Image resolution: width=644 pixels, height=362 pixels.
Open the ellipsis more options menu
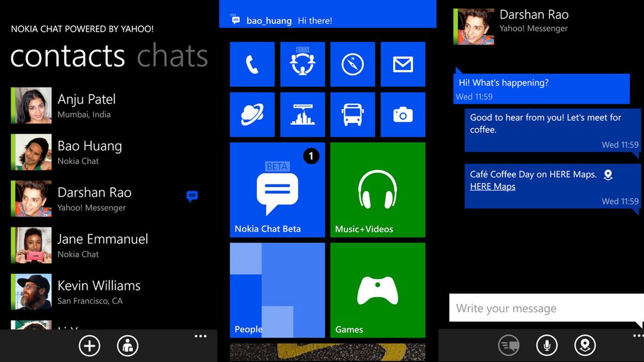[201, 336]
